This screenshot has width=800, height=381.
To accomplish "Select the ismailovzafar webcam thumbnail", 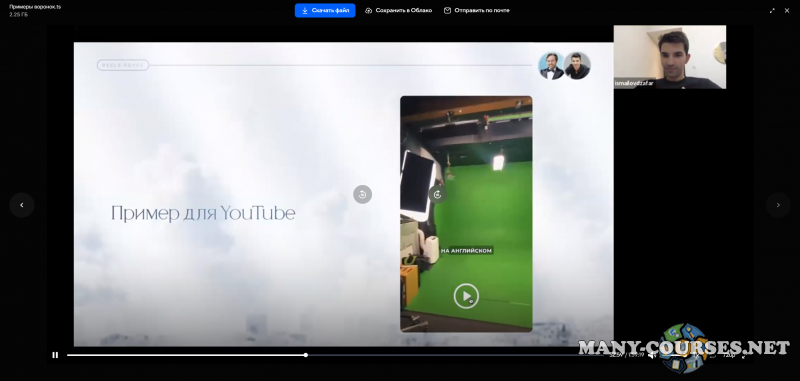I will [x=669, y=57].
